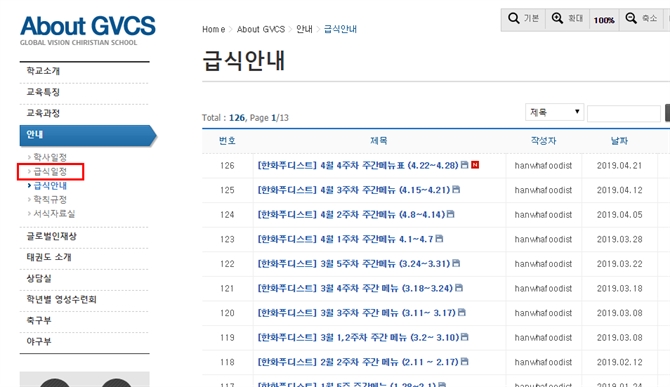Open 야구부 sidebar menu
The width and height of the screenshot is (670, 387).
39,341
